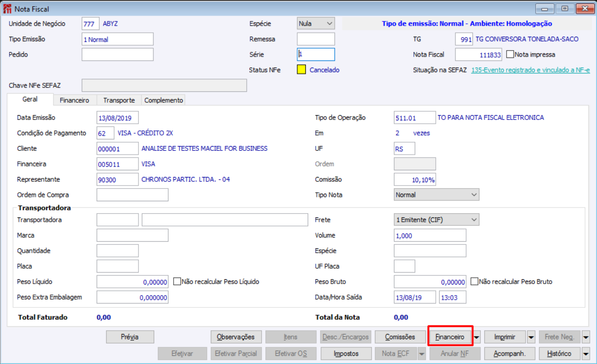Click the Comissão field 10,10%
597x364 pixels.
(x=415, y=179)
